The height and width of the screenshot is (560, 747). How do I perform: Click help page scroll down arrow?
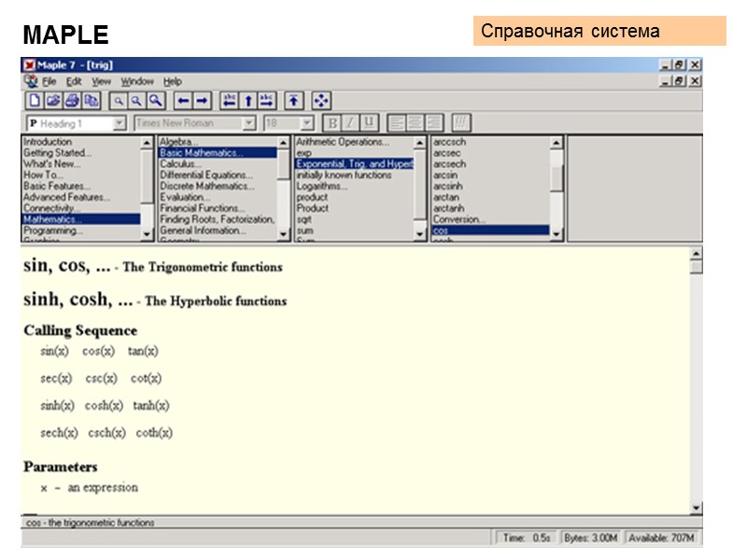click(696, 508)
